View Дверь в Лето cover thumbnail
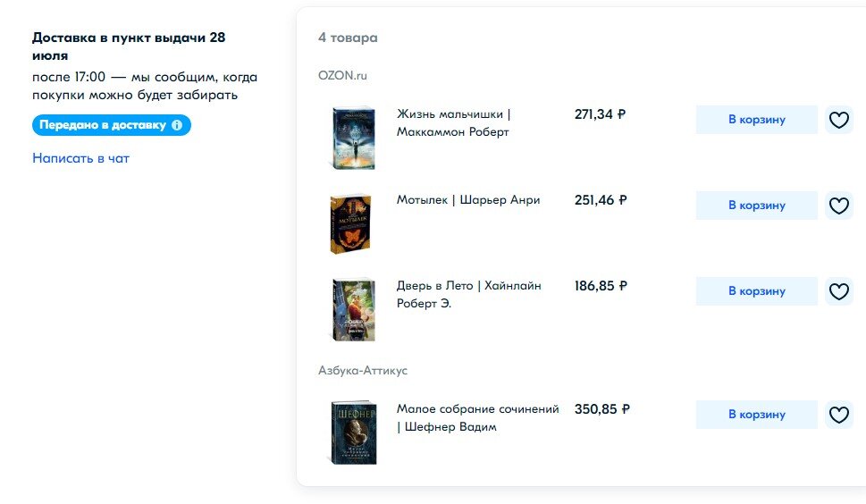 (354, 310)
